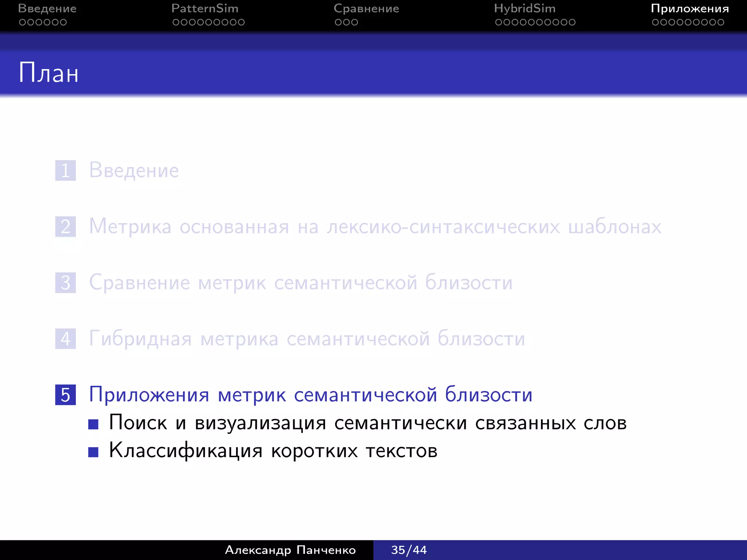
Task: Click the last slide dot under Сравнение
Action: point(355,22)
